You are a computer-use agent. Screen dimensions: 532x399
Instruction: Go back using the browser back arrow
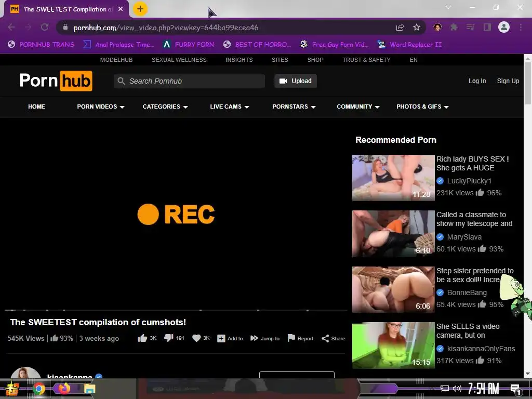(x=11, y=27)
